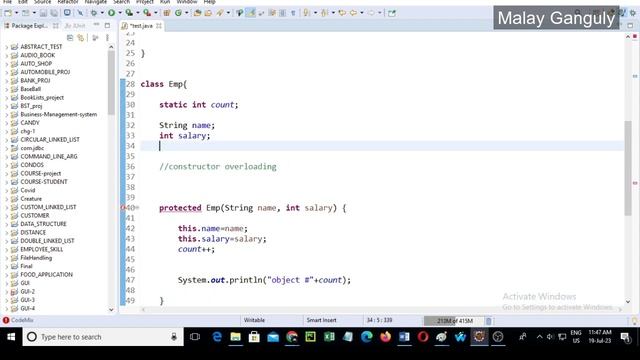Open Excel from the taskbar
640x360 pixels.
pyautogui.click(x=329, y=337)
